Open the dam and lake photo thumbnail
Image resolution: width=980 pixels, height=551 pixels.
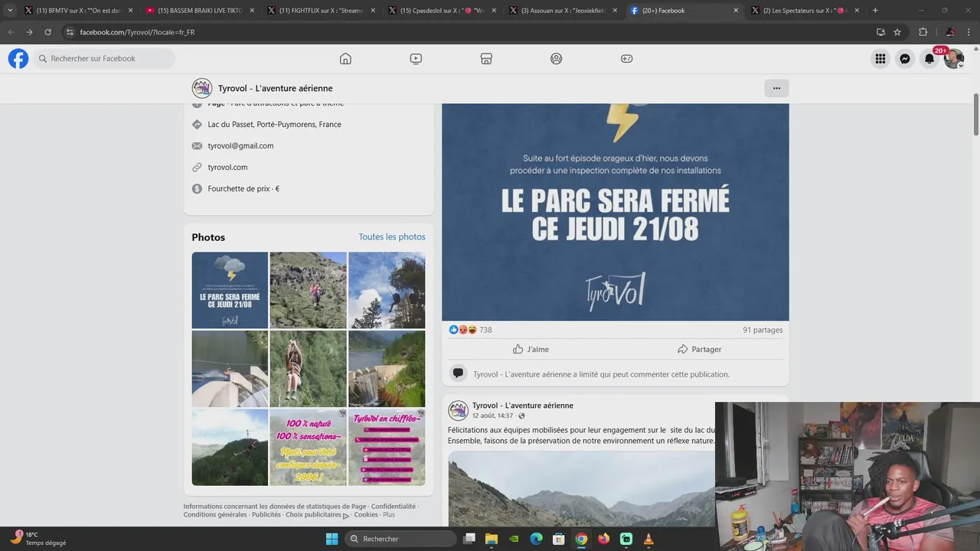click(387, 369)
